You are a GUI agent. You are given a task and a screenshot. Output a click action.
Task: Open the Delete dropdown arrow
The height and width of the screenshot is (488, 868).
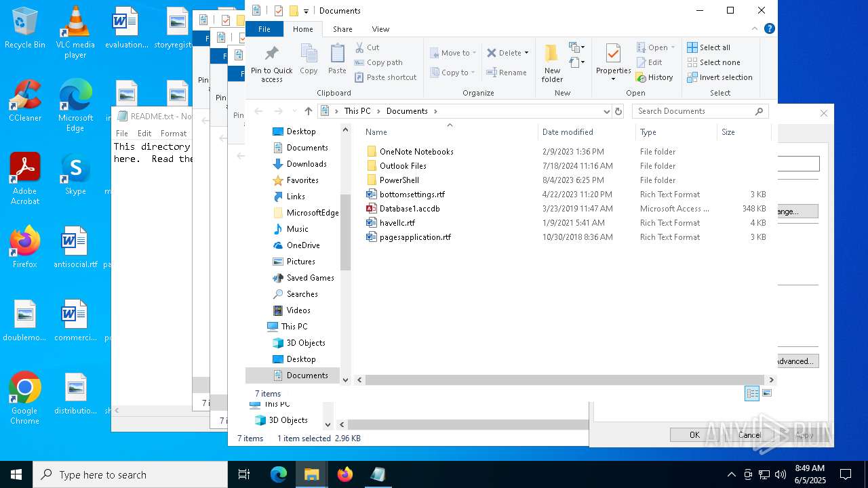pos(526,53)
